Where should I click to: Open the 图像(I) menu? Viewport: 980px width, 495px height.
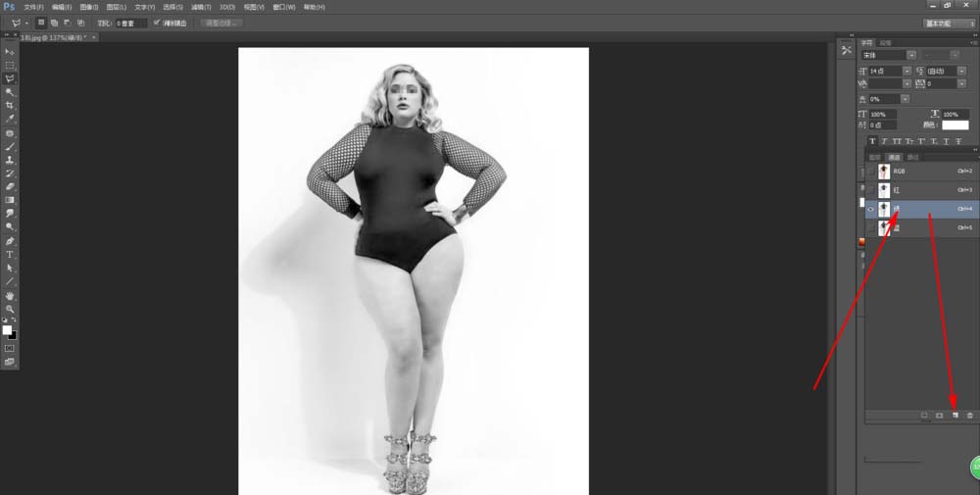tap(89, 7)
